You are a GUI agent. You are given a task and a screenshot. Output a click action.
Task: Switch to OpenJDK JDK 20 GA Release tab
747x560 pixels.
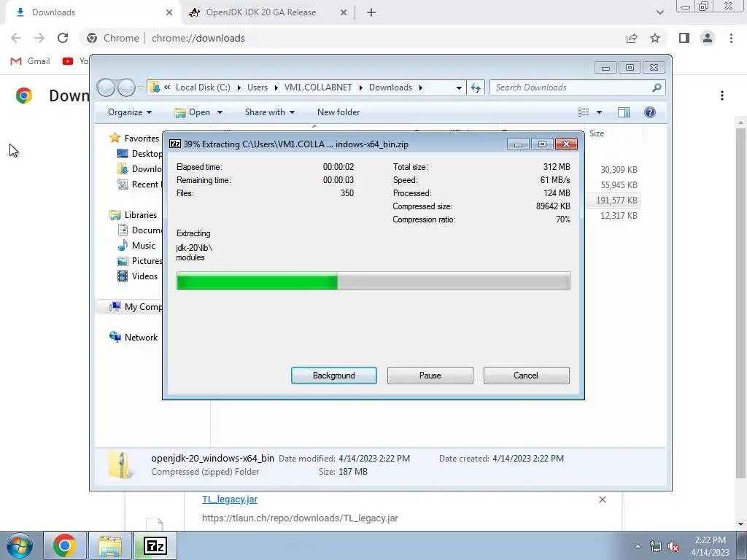(261, 12)
